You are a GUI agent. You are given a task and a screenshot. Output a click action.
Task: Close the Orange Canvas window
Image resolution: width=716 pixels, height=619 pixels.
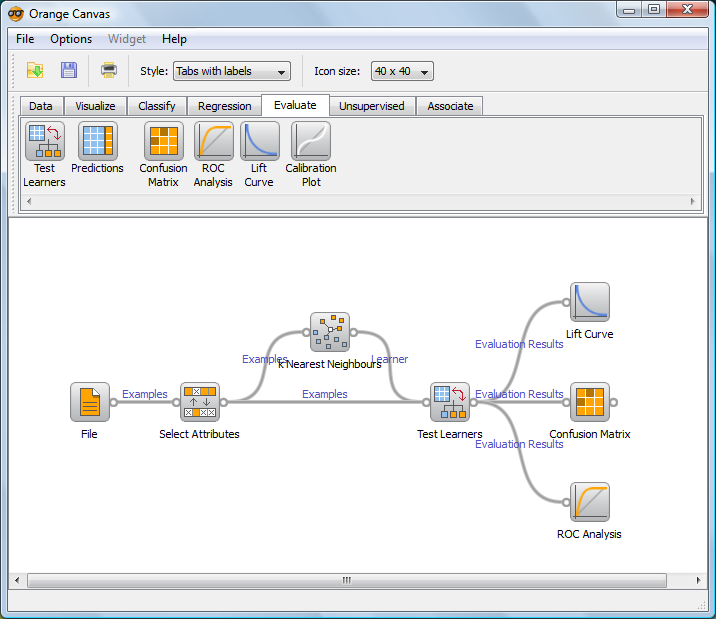[x=688, y=10]
